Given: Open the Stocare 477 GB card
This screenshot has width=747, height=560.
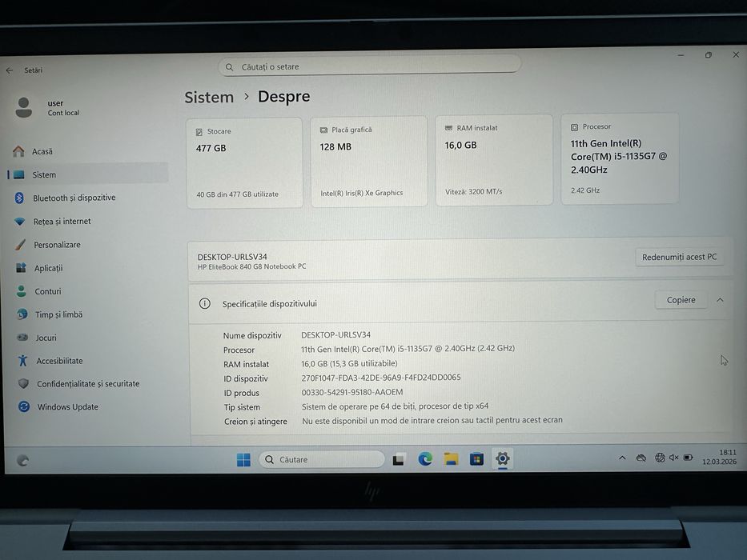Looking at the screenshot, I should point(244,163).
